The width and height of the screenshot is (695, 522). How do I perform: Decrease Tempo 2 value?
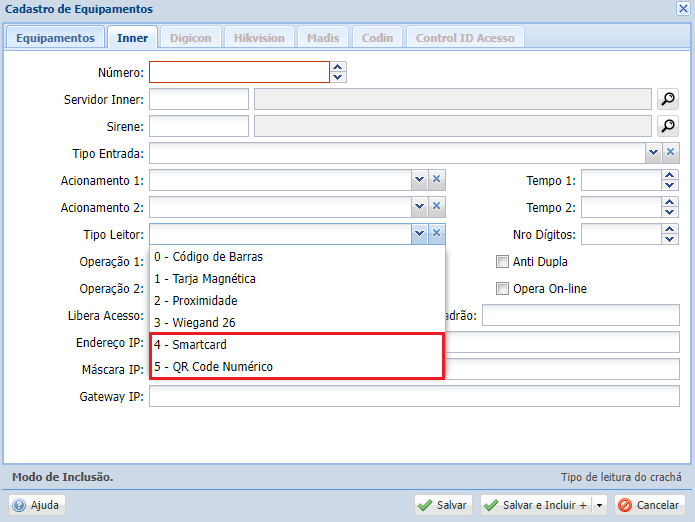pos(670,212)
